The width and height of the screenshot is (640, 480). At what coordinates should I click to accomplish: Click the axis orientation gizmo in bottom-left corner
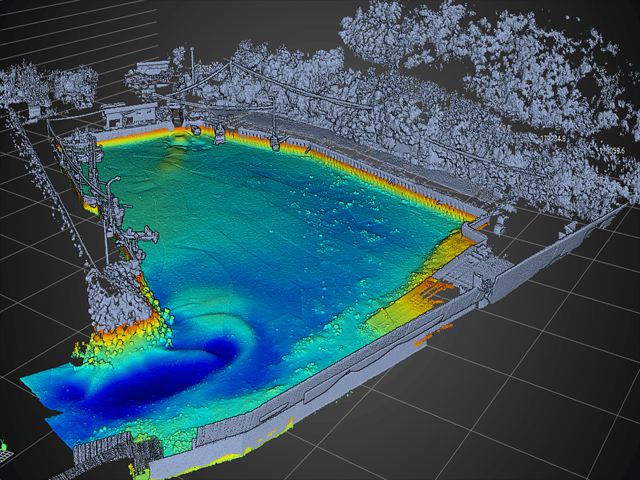click(5, 446)
